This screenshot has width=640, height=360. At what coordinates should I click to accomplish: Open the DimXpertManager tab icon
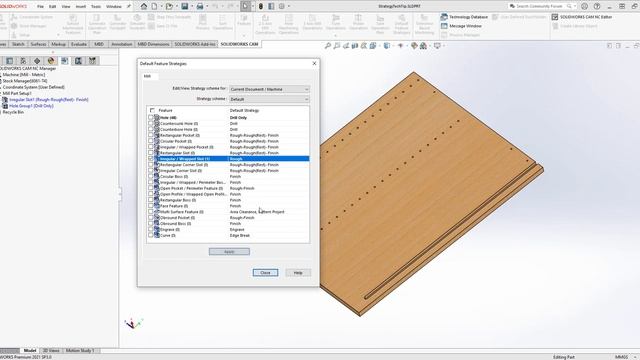[x=37, y=61]
